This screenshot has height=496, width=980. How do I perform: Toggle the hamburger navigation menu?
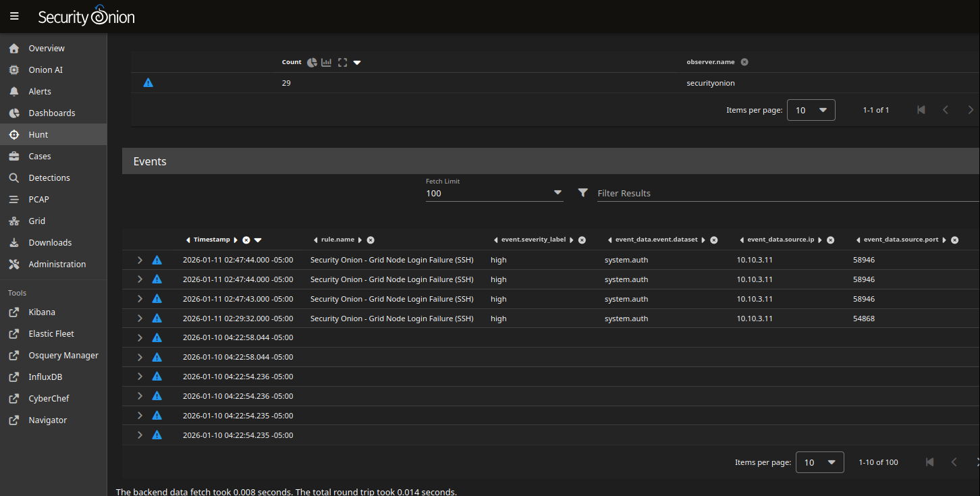point(14,16)
